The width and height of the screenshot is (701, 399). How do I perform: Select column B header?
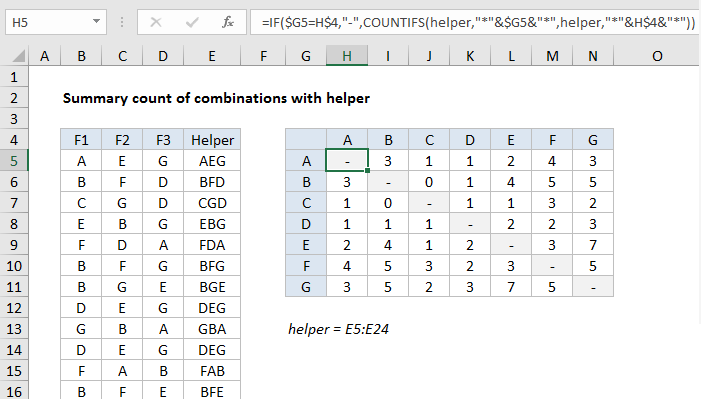(x=81, y=56)
